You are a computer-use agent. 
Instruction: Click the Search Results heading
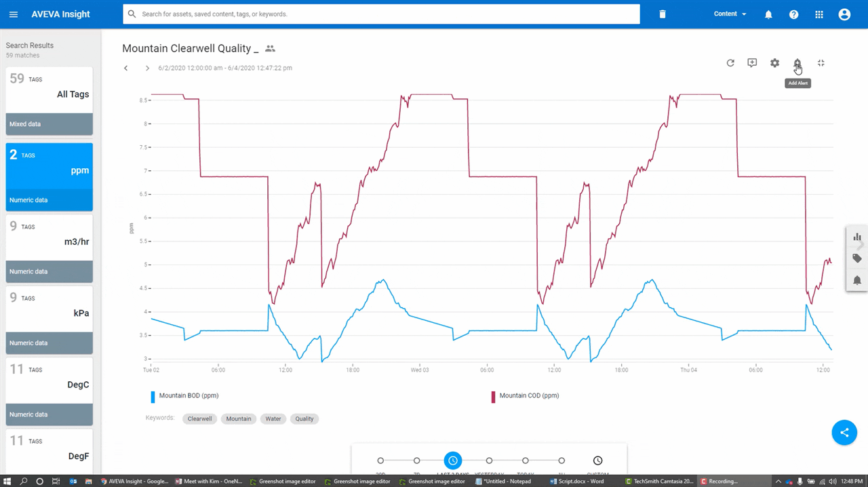click(x=30, y=45)
